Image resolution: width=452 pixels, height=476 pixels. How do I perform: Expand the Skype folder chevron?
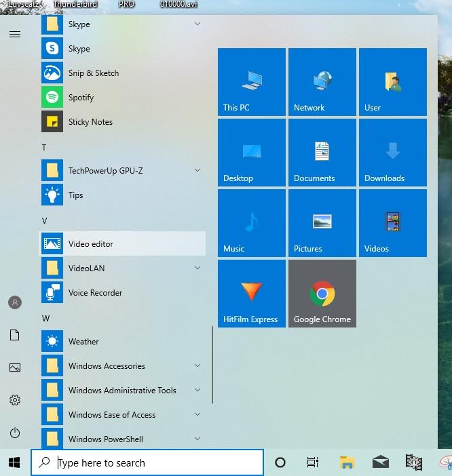(197, 24)
